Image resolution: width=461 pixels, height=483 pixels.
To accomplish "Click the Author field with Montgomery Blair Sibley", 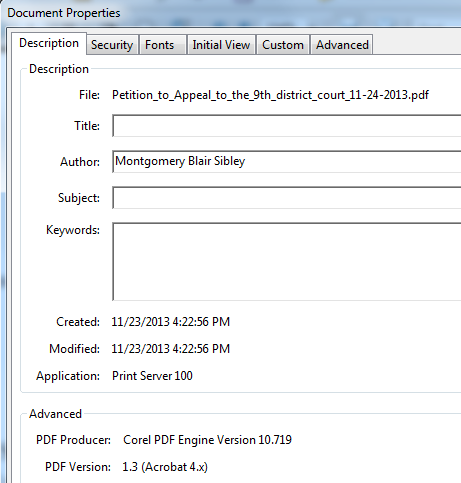I will click(x=287, y=162).
